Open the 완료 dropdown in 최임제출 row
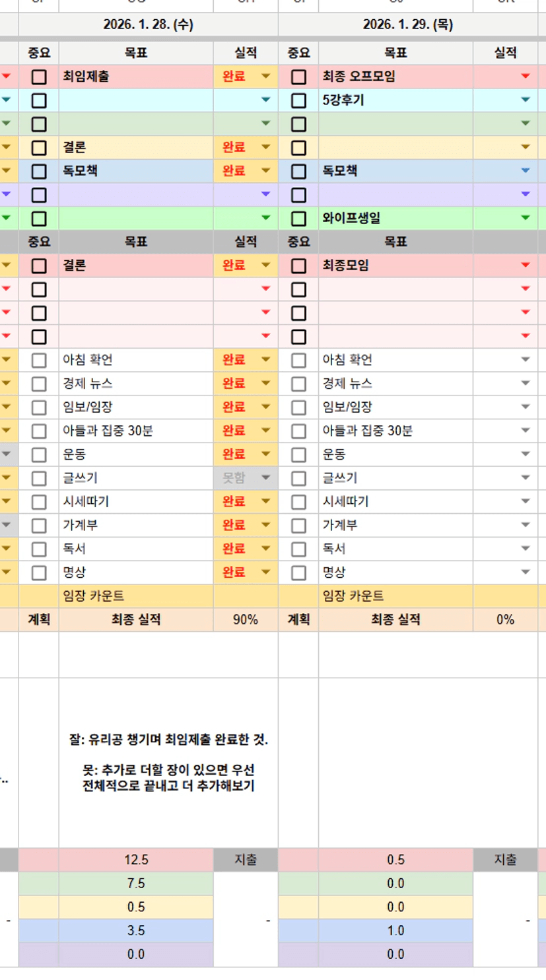Screen dimensions: 546x980 click(265, 77)
